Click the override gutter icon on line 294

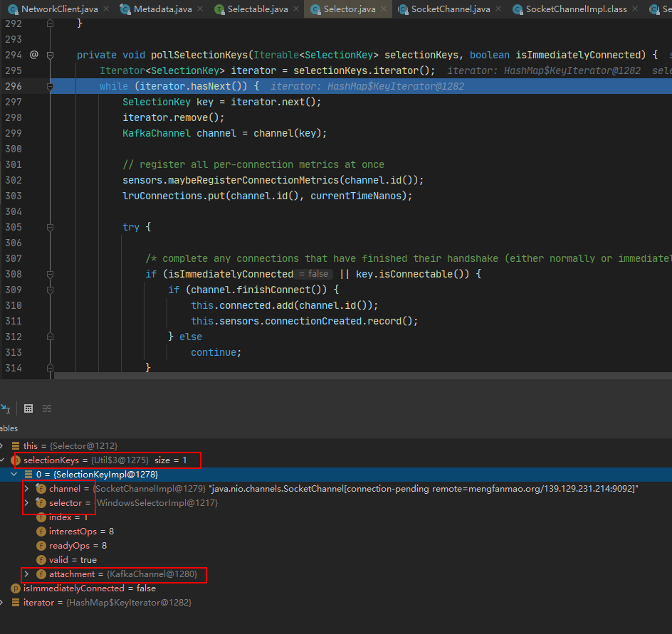coord(34,55)
